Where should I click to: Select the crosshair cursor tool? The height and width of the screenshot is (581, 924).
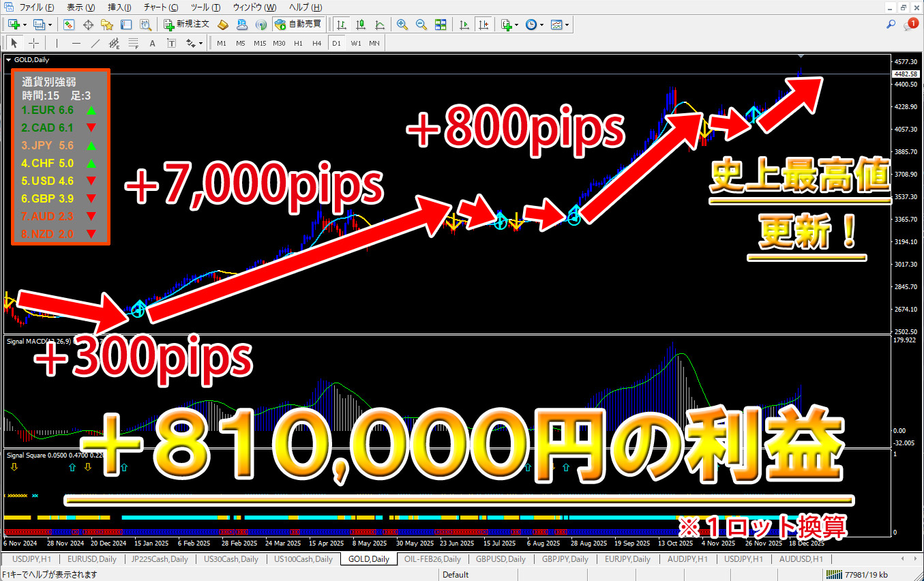(33, 43)
